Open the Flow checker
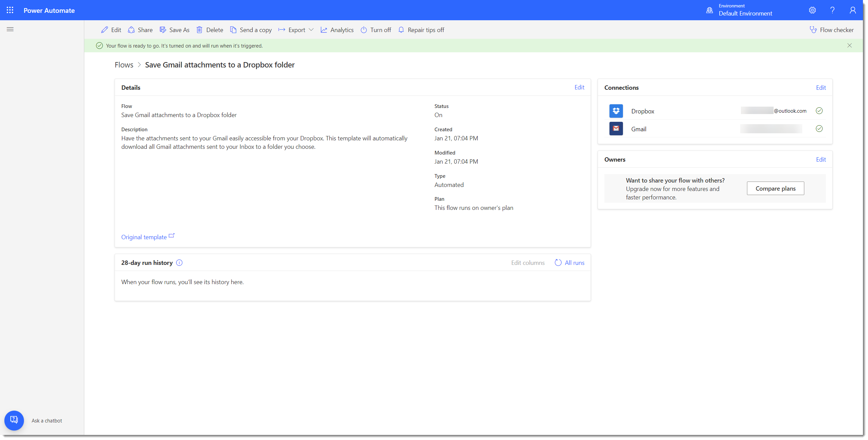The width and height of the screenshot is (868, 440). [832, 30]
